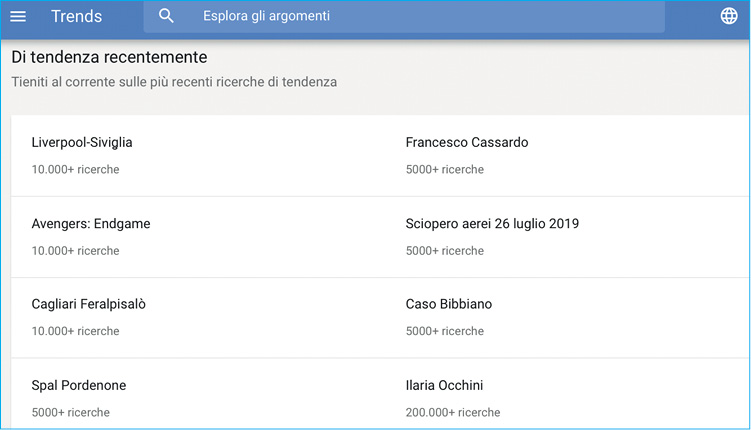Select '200.000+ ricerche' under Ilaria Occhini
This screenshot has height=430, width=751.
(453, 413)
